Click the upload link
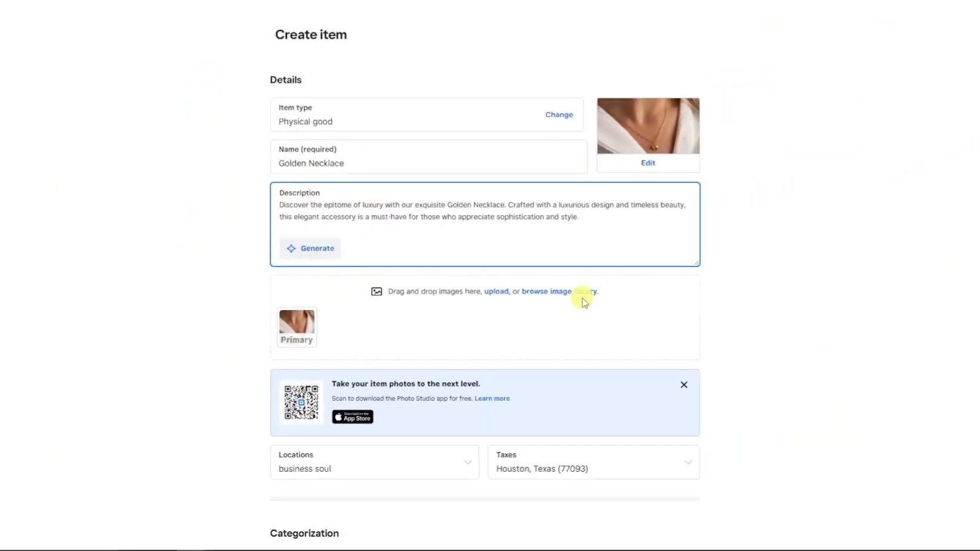This screenshot has height=551, width=980. tap(496, 292)
